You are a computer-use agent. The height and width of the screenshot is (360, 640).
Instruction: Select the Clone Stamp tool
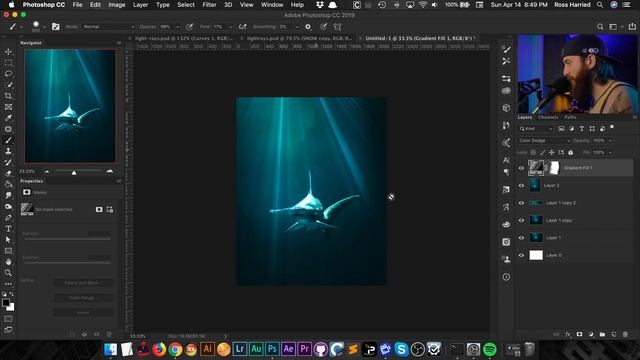point(8,151)
